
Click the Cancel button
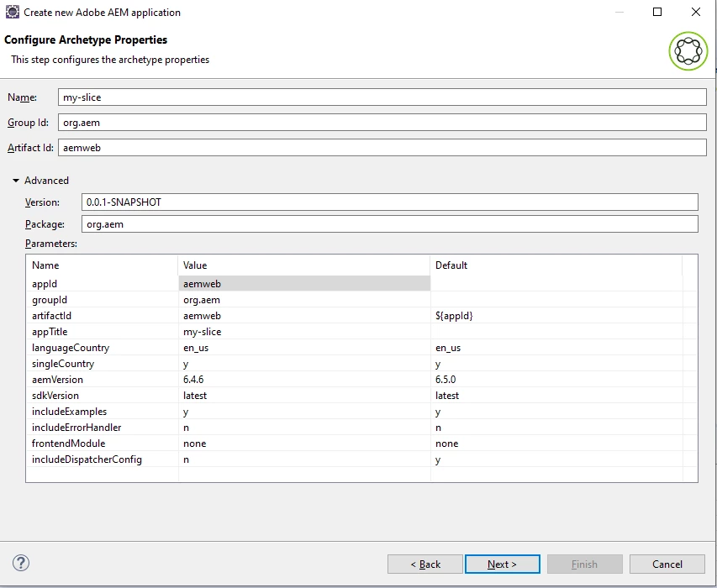pyautogui.click(x=667, y=564)
